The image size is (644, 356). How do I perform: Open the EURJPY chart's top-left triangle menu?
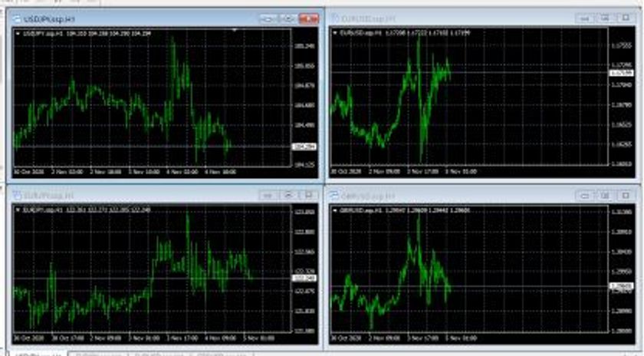(18, 210)
